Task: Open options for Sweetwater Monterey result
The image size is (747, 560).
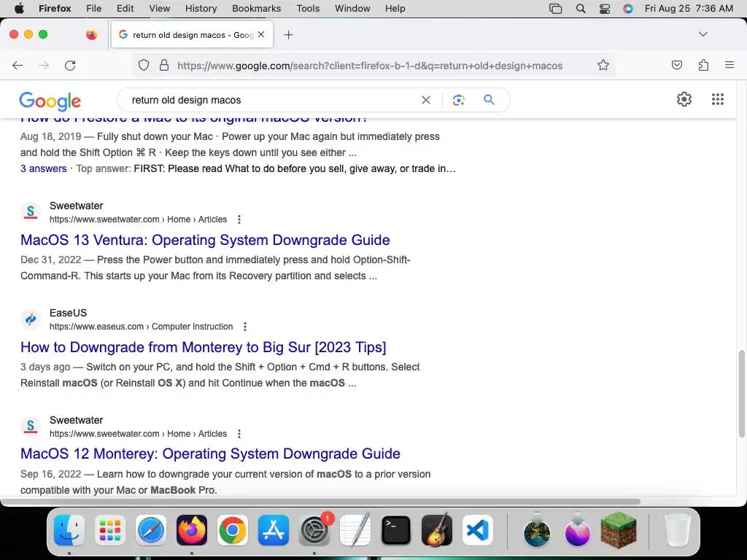Action: pos(239,434)
